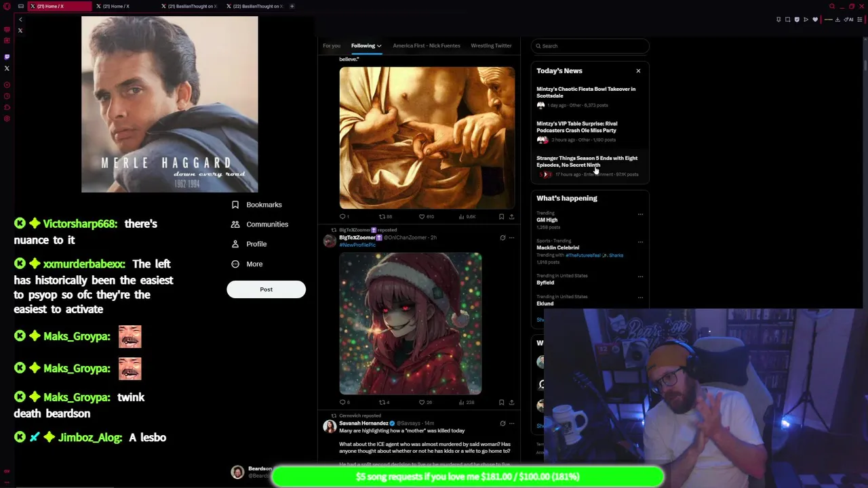
Task: Click the #NewProfilePic hashtag
Action: coord(357,245)
